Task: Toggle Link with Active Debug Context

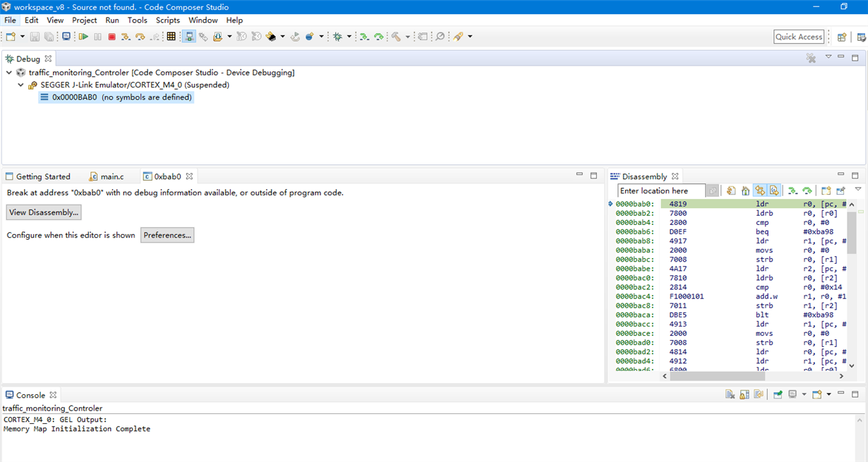Action: tap(760, 190)
